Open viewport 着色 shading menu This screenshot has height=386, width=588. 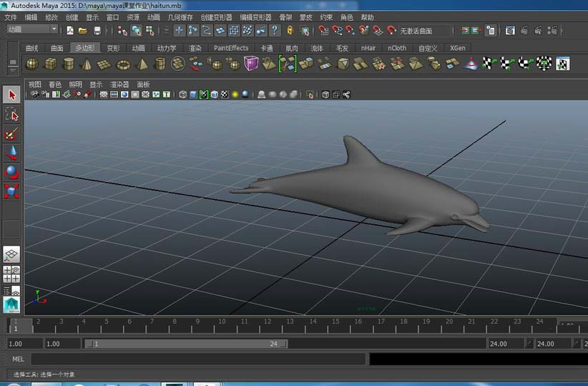tap(55, 85)
